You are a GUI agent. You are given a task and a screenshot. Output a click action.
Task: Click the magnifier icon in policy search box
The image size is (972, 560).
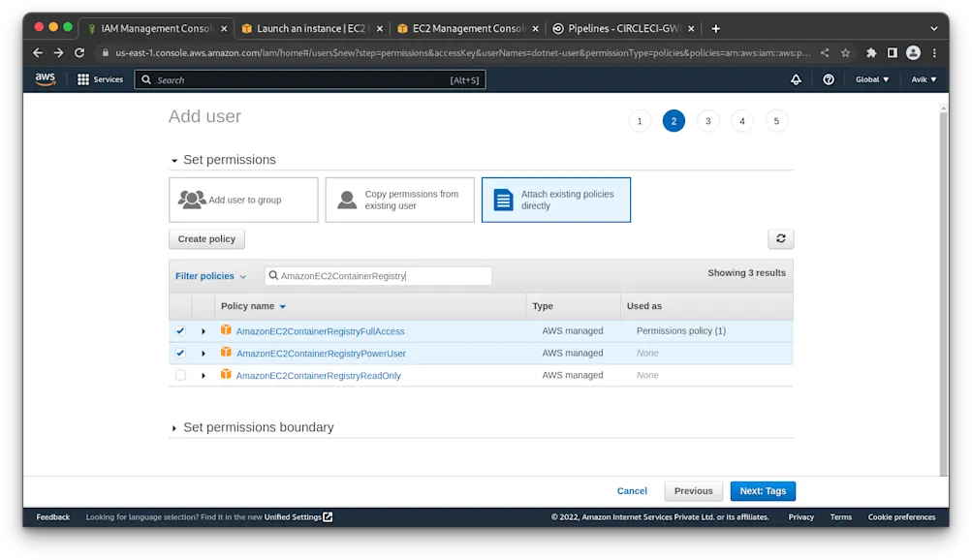pyautogui.click(x=273, y=276)
